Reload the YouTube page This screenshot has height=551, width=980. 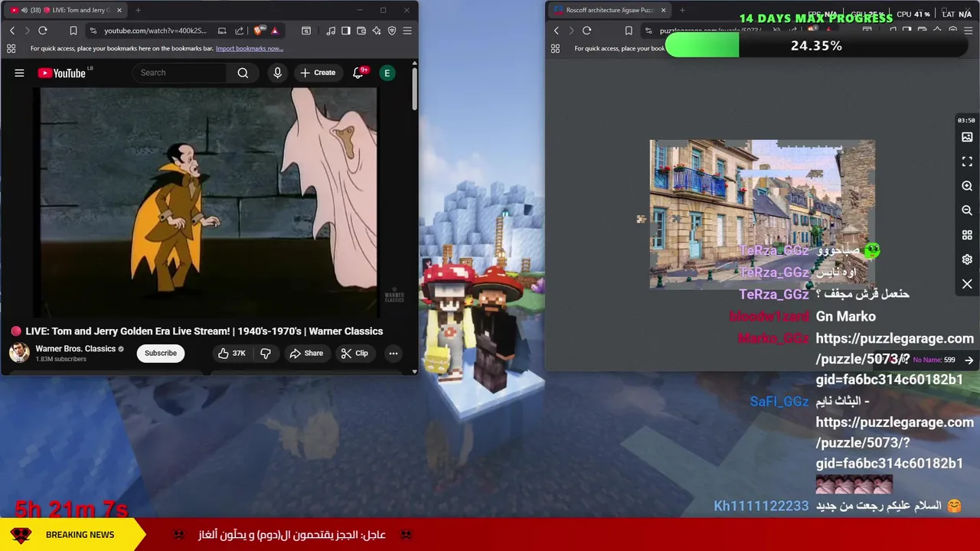point(43,31)
